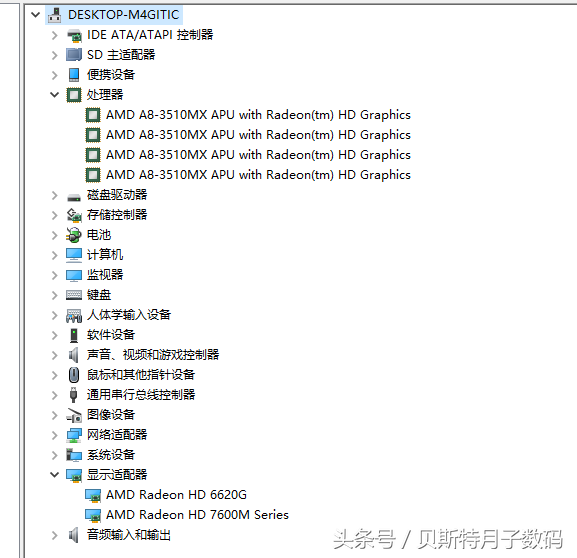Expand the 键盘 category
Screen dimensions: 577x558
coord(55,295)
